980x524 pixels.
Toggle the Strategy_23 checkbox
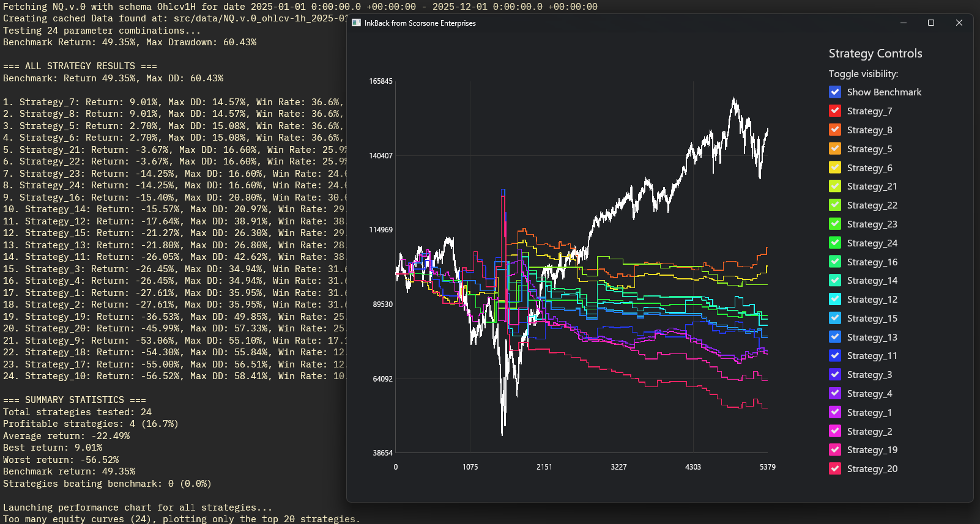coord(835,224)
